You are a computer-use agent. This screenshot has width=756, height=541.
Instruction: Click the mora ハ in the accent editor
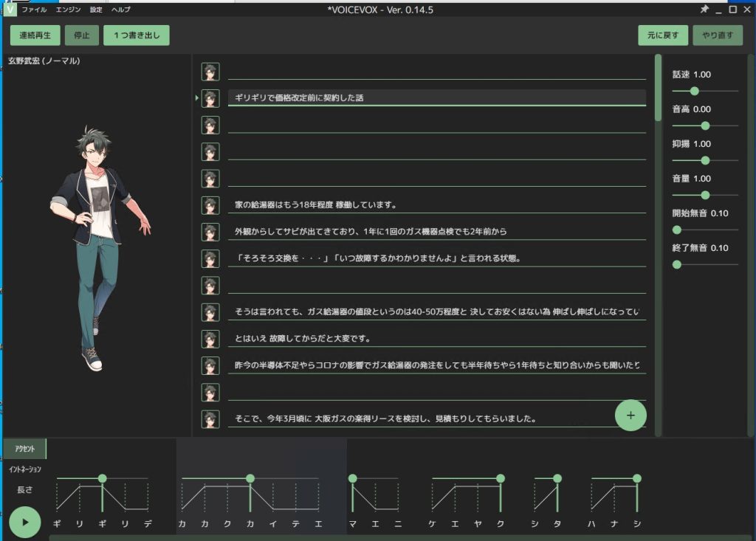[x=591, y=523]
